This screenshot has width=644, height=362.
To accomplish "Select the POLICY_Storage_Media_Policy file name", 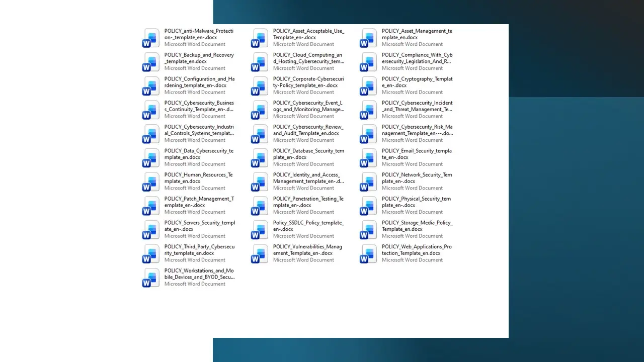I will tap(417, 226).
